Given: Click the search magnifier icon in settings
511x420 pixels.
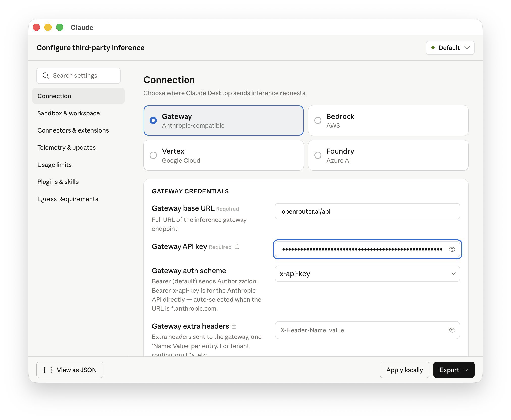Looking at the screenshot, I should click(x=46, y=76).
